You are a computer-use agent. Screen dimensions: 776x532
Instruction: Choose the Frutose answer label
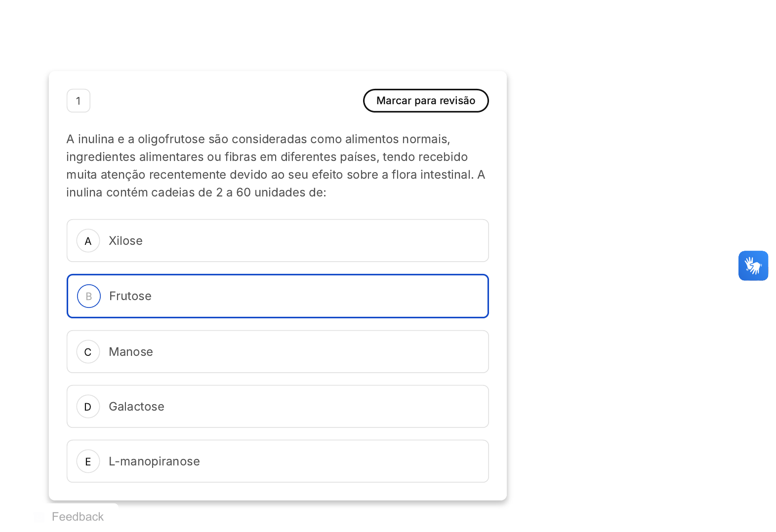point(130,296)
